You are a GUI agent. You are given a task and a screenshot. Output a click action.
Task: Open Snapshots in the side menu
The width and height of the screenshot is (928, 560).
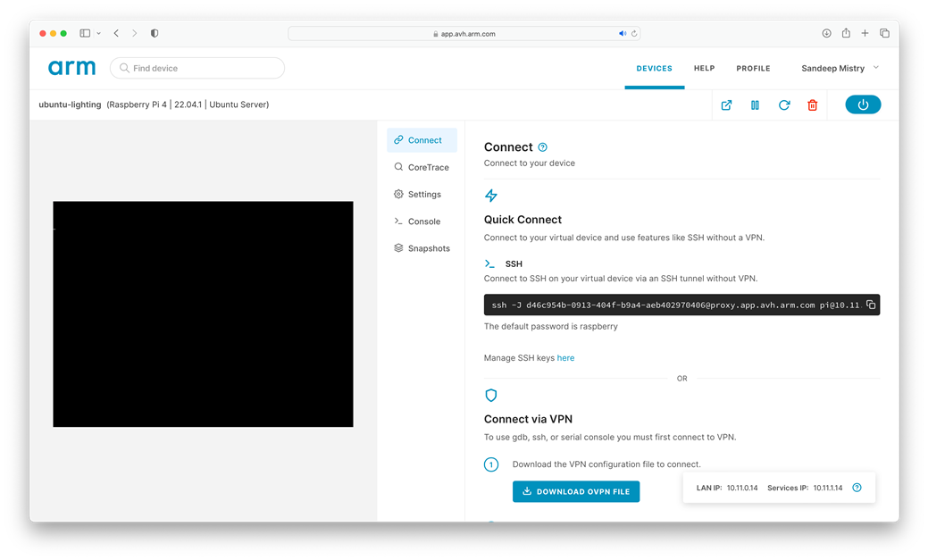422,248
